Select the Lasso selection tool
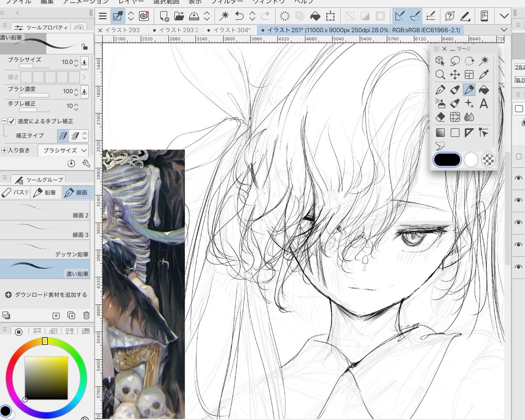 pyautogui.click(x=455, y=61)
